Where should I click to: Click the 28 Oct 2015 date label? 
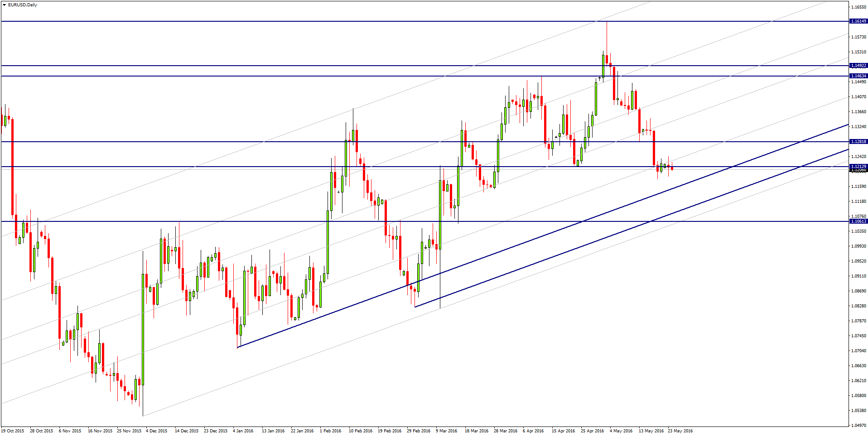click(42, 431)
